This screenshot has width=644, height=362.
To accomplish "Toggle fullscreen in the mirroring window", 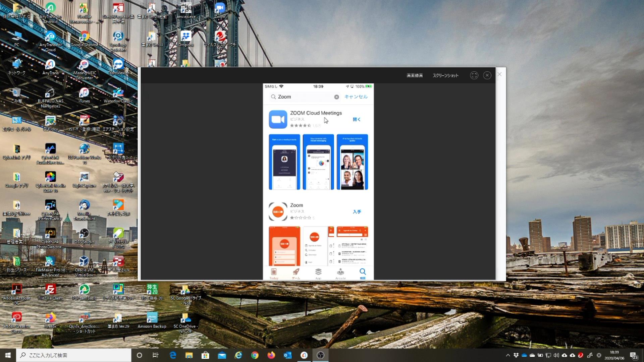I will [474, 75].
